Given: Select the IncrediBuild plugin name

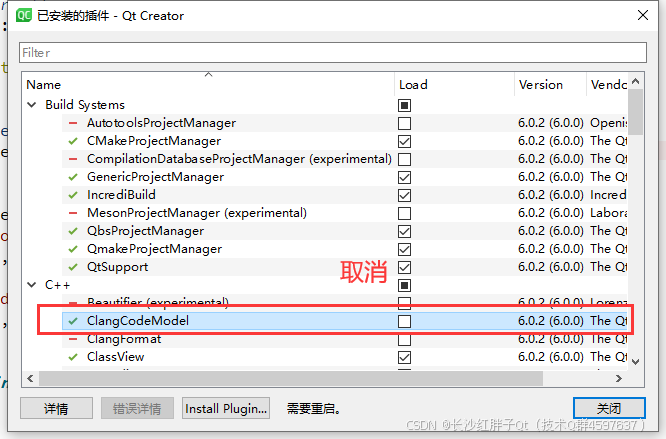Looking at the screenshot, I should [121, 195].
